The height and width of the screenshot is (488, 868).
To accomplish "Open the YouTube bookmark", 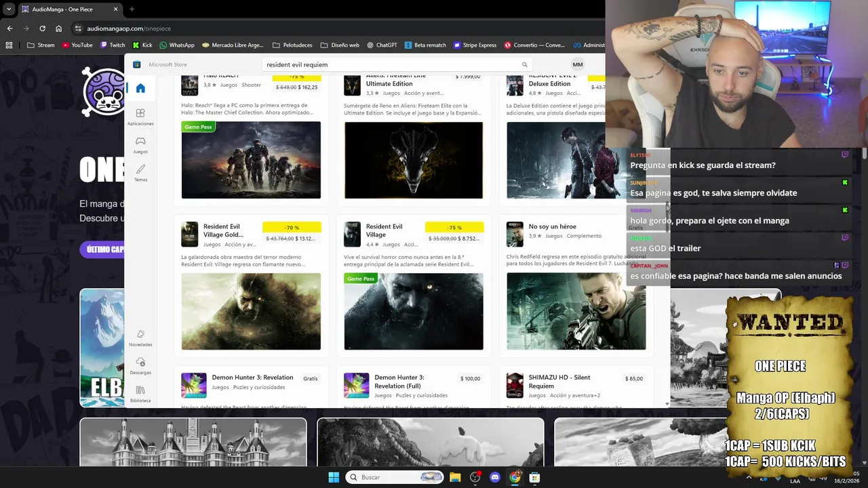I will (77, 45).
